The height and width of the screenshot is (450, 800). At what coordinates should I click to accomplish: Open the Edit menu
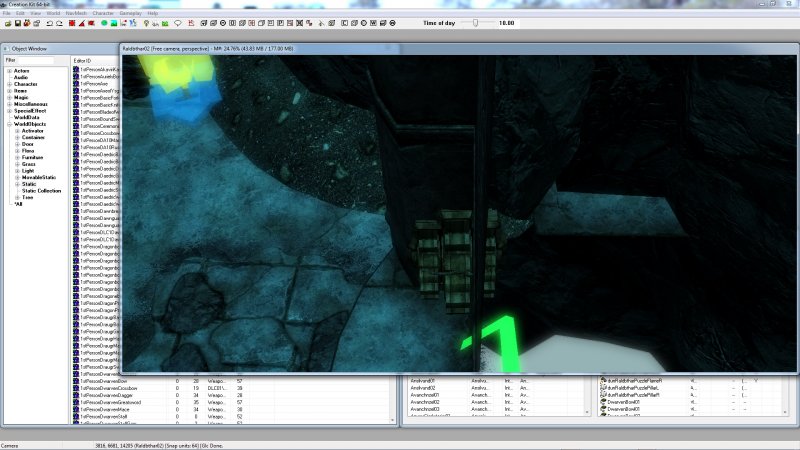pos(20,13)
